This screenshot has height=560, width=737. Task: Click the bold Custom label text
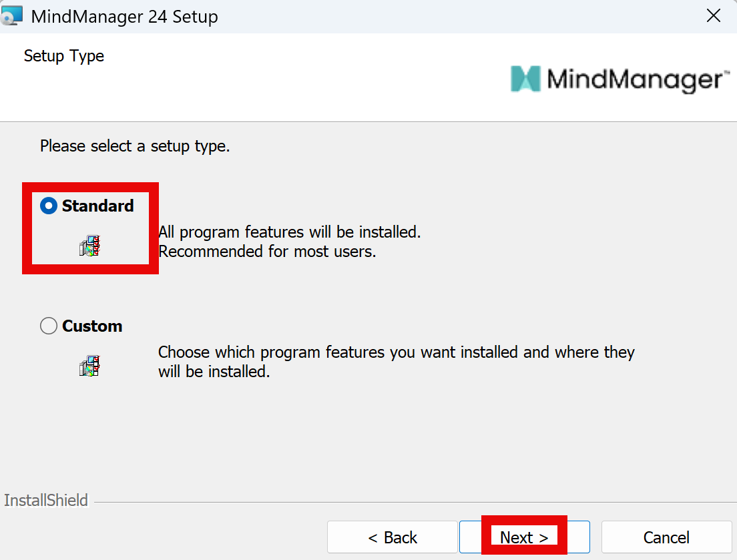(x=92, y=326)
